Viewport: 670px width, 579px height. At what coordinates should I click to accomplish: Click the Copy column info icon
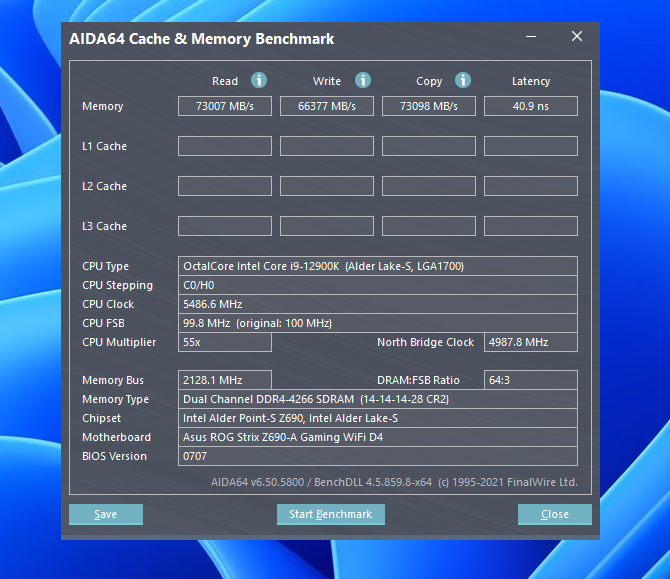[x=463, y=80]
